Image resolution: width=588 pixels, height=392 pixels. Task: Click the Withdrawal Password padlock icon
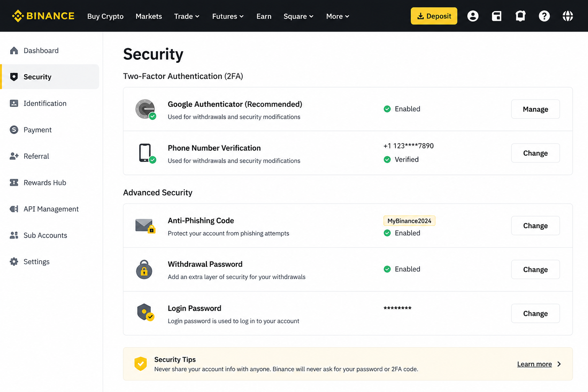(x=144, y=269)
